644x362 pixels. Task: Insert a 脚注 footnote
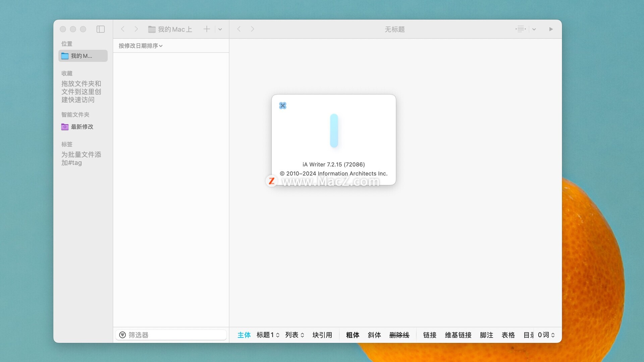tap(486, 335)
